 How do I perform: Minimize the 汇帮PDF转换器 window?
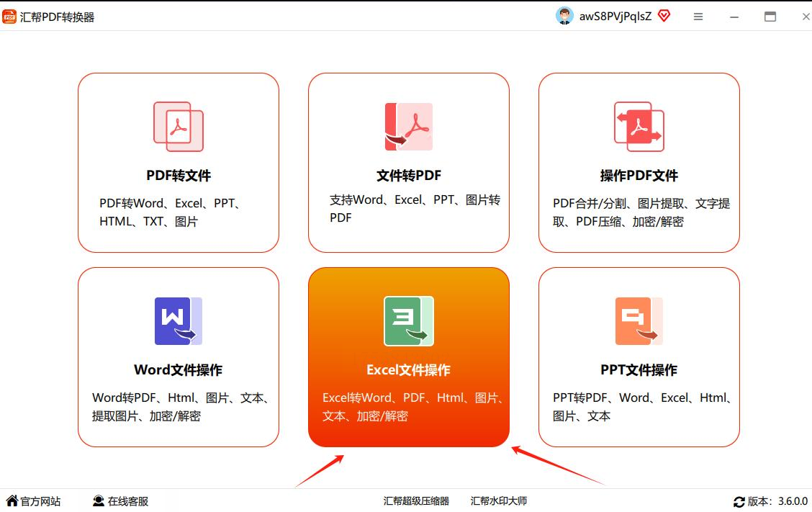(x=734, y=17)
